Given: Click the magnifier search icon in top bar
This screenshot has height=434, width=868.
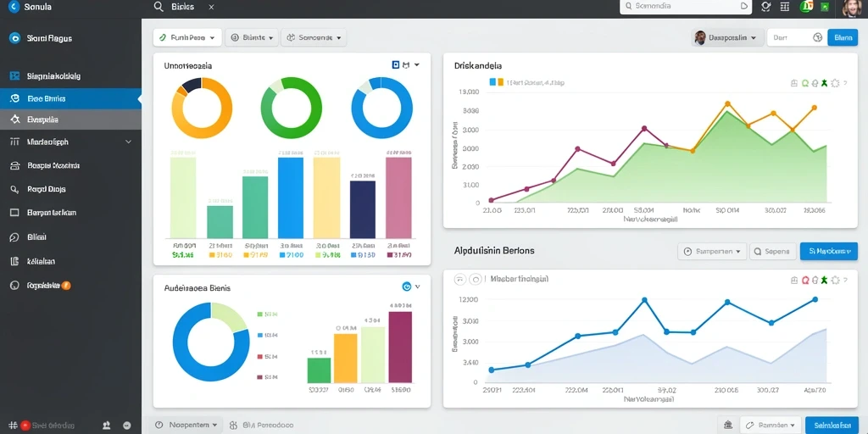Looking at the screenshot, I should coord(159,7).
